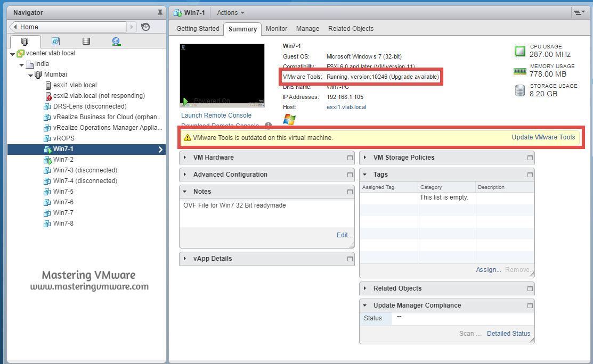Assign a tag via Assign link
Image resolution: width=593 pixels, height=364 pixels.
coord(488,270)
